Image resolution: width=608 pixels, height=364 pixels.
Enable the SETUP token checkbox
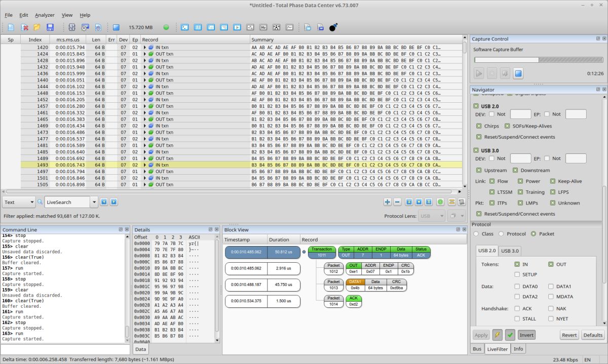click(x=517, y=274)
